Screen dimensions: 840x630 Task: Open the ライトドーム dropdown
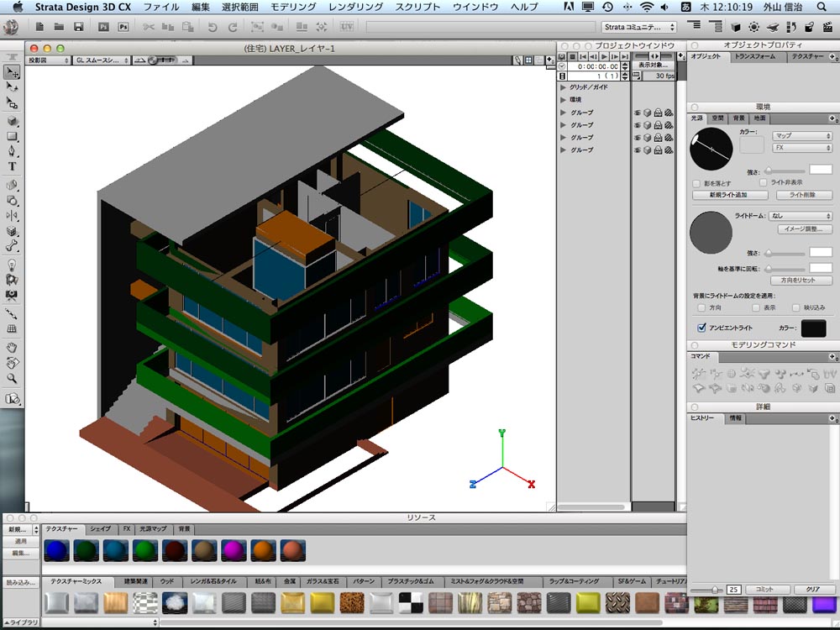tap(801, 216)
